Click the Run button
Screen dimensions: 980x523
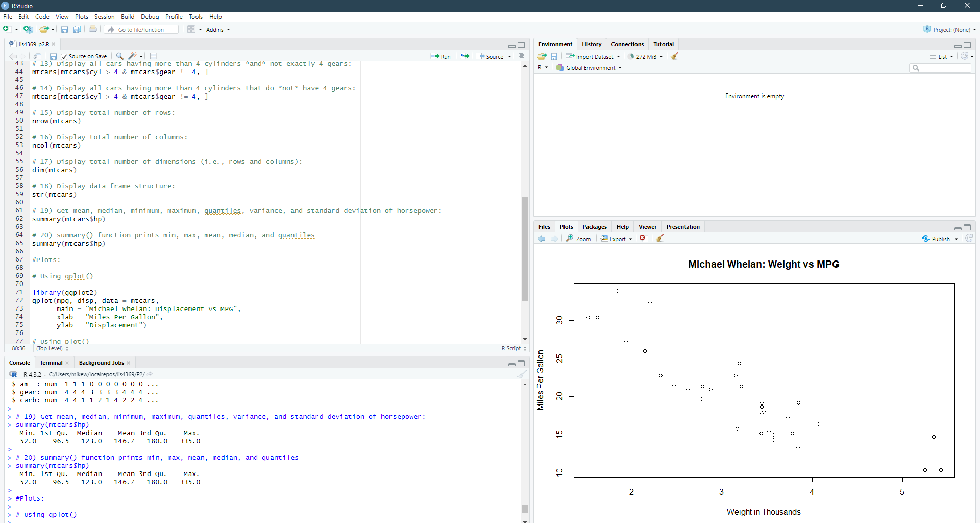click(440, 57)
